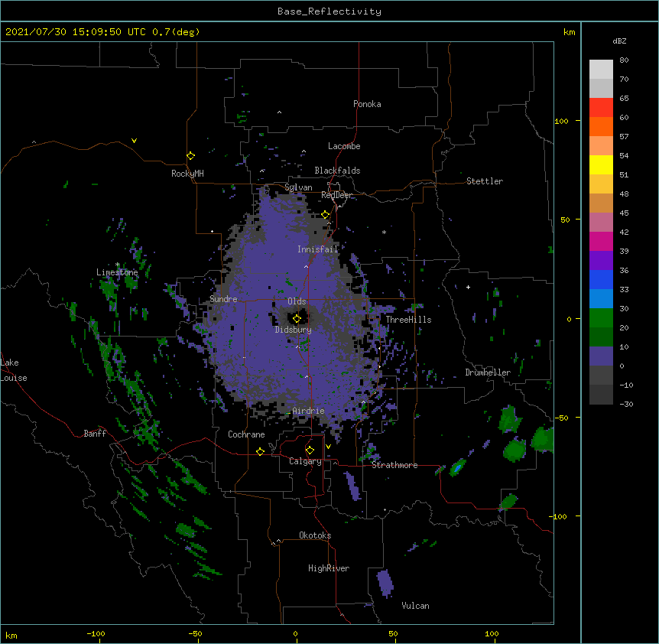The height and width of the screenshot is (644, 659).
Task: Select the purple 10 dBZ legend color
Action: (601, 356)
